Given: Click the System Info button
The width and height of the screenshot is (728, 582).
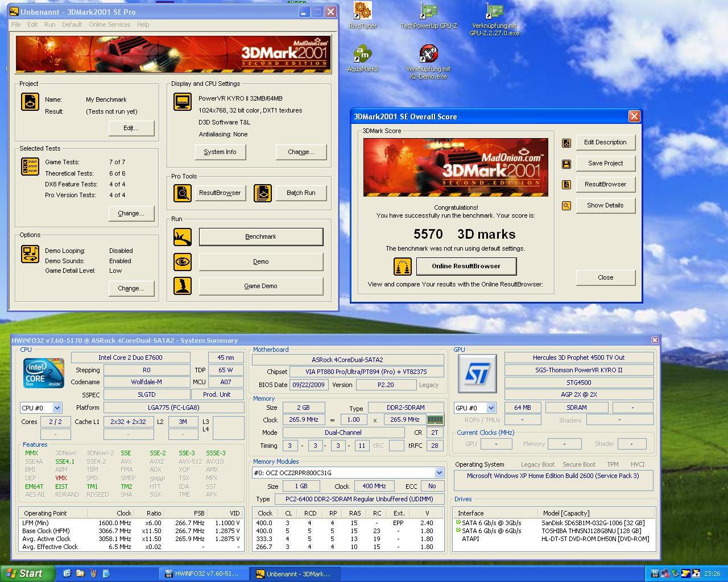Looking at the screenshot, I should [220, 152].
